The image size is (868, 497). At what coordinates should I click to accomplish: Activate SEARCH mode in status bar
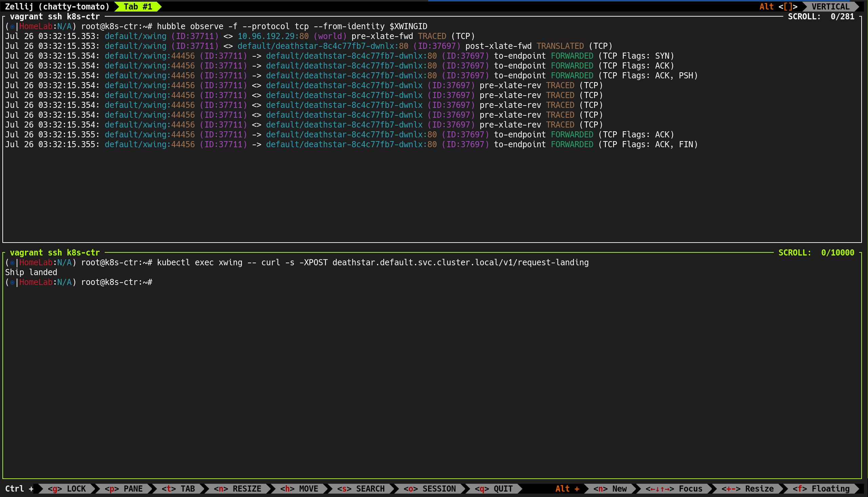tap(361, 489)
